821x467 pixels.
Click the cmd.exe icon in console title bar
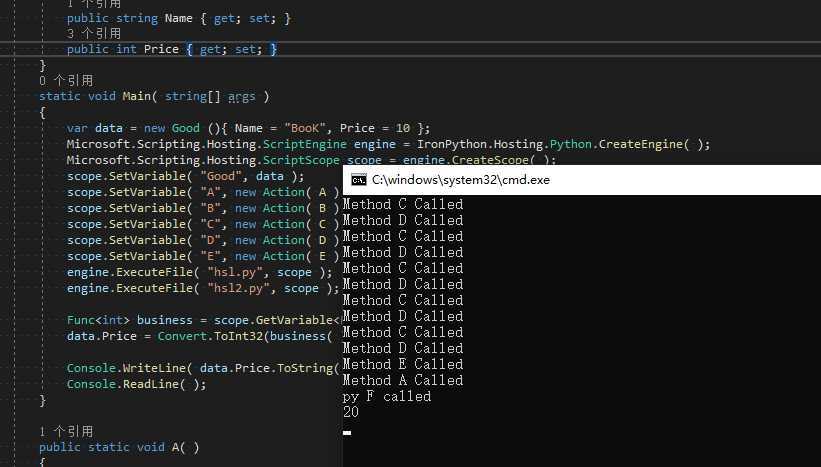coord(358,180)
